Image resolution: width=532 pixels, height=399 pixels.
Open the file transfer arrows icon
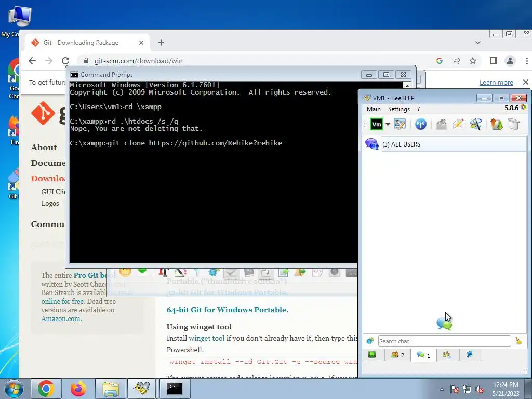click(x=496, y=124)
